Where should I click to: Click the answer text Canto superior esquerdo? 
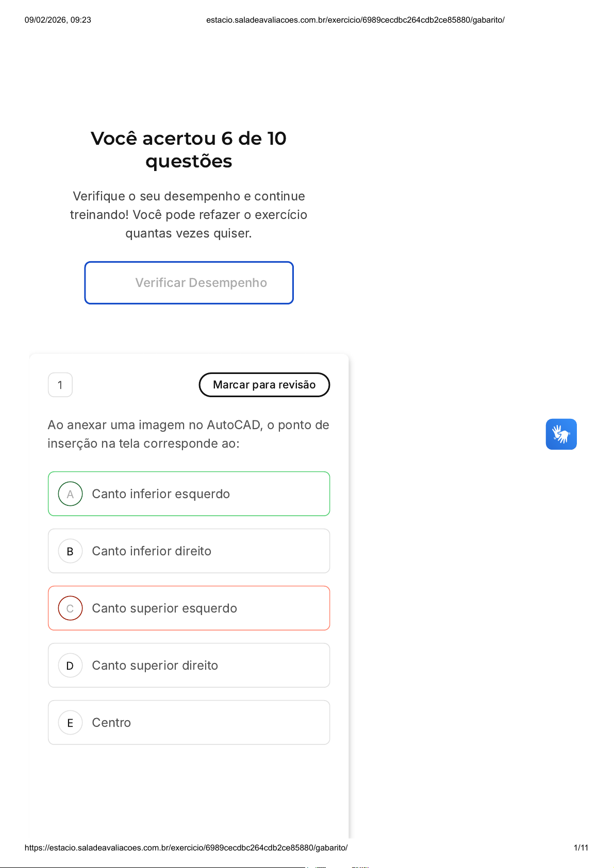click(x=164, y=608)
